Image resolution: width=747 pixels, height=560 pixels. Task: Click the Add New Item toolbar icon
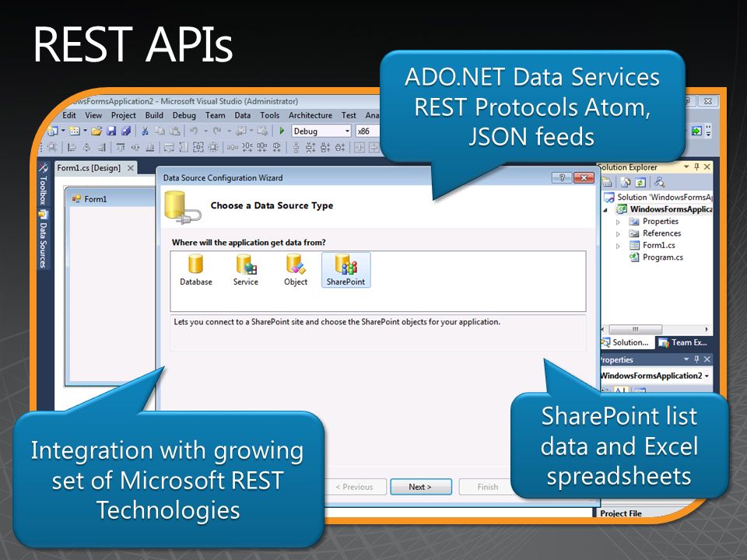click(75, 131)
